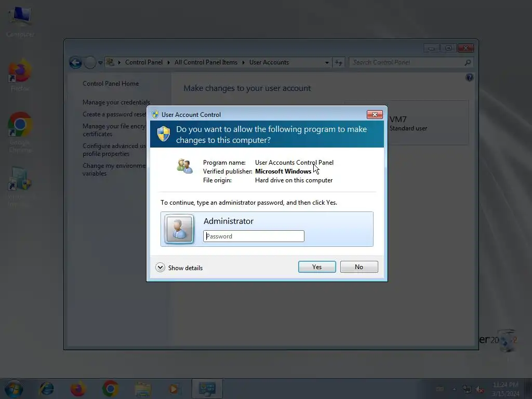The image size is (532, 399).
Task: Maximize the Control Panel window
Action: pyautogui.click(x=448, y=48)
